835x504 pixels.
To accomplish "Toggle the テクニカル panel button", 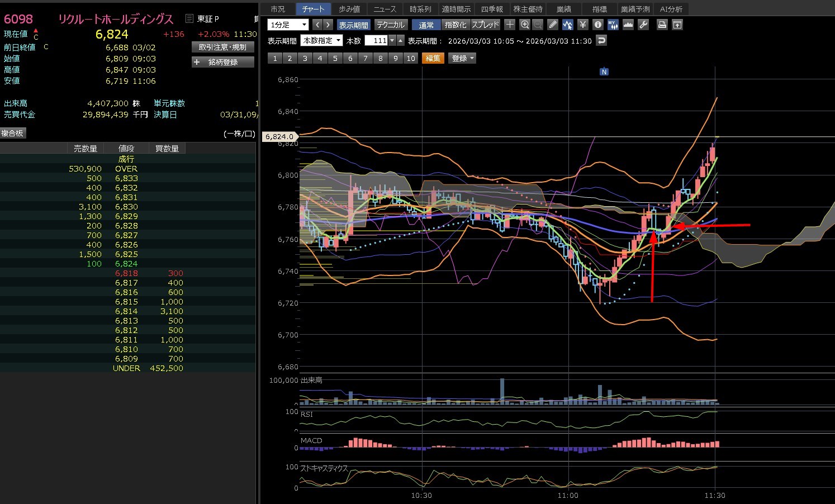I will (x=390, y=25).
